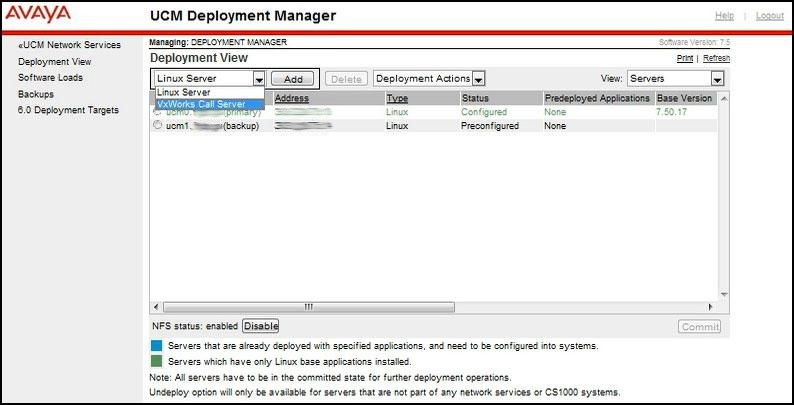Open 6.0 Deployment Targets page
794x405 pixels.
click(68, 110)
